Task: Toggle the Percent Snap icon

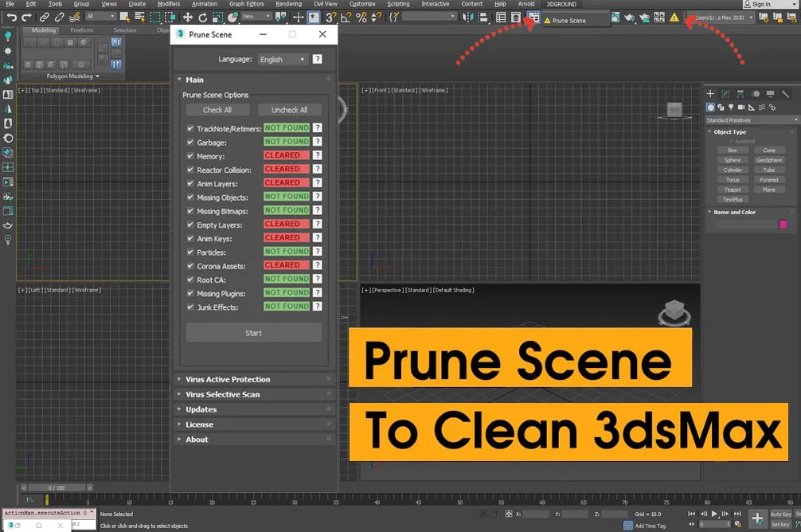Action: click(361, 18)
